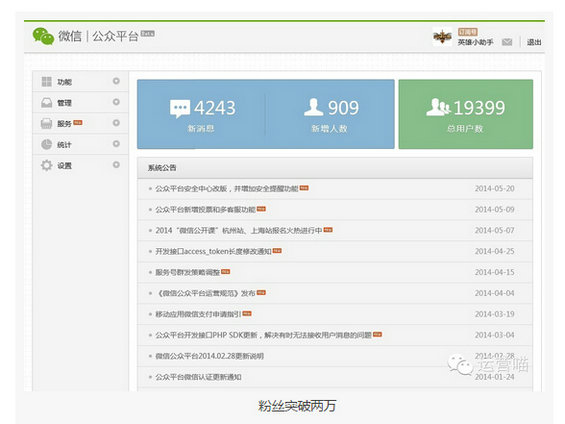The width and height of the screenshot is (565, 424).
Task: Open the 2014 微信公开课 杭州站 announcement
Action: (x=239, y=231)
